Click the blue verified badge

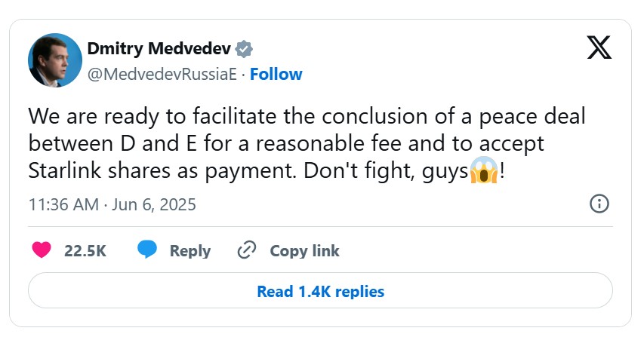[243, 50]
